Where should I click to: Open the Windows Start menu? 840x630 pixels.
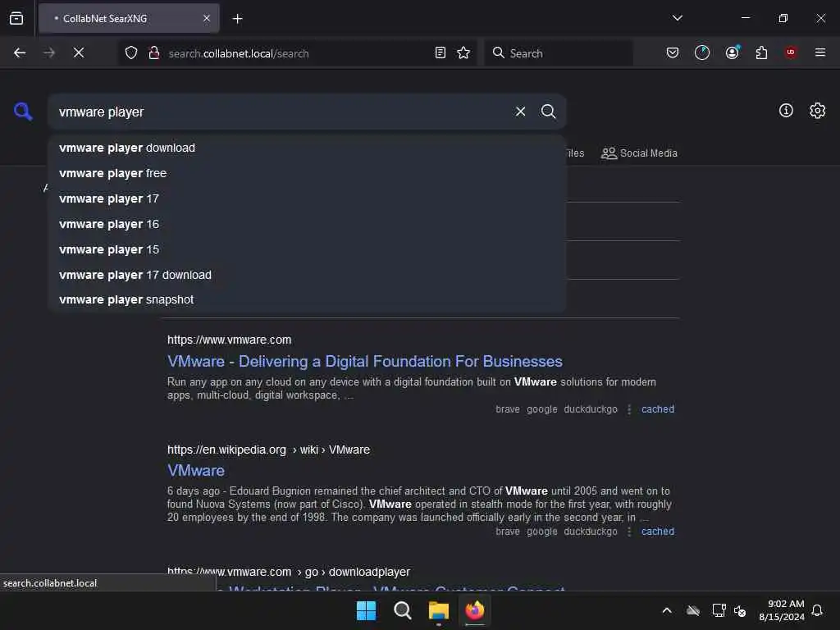367,610
